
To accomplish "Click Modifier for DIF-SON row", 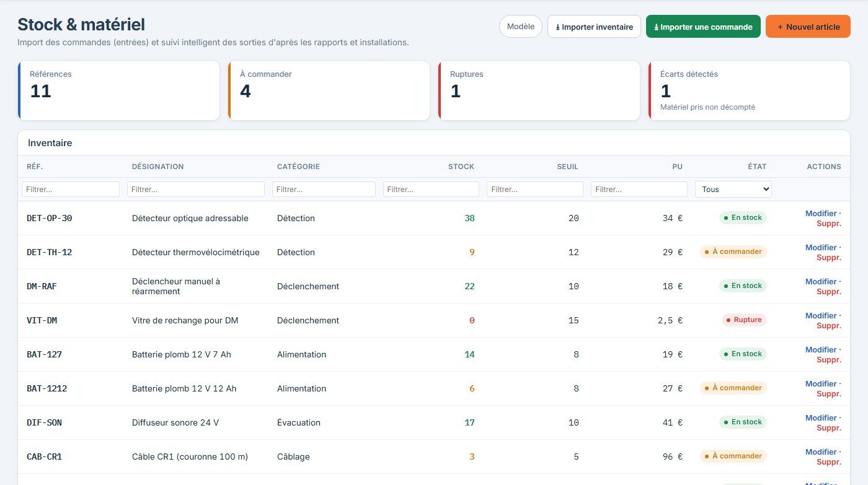I will [x=821, y=418].
